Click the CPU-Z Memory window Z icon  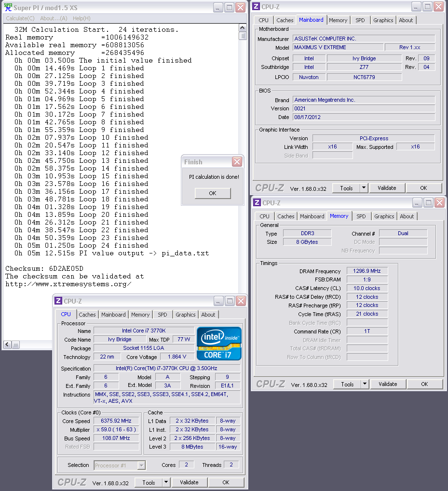click(257, 202)
